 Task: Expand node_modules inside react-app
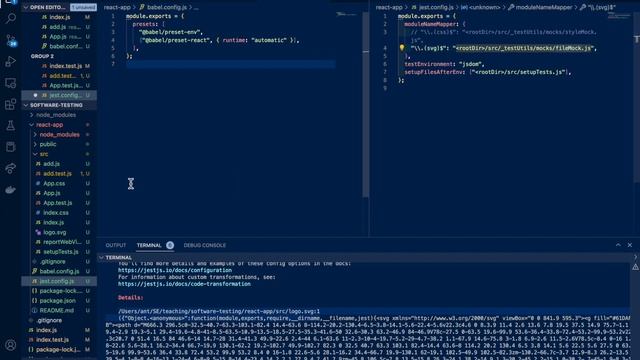(x=35, y=135)
